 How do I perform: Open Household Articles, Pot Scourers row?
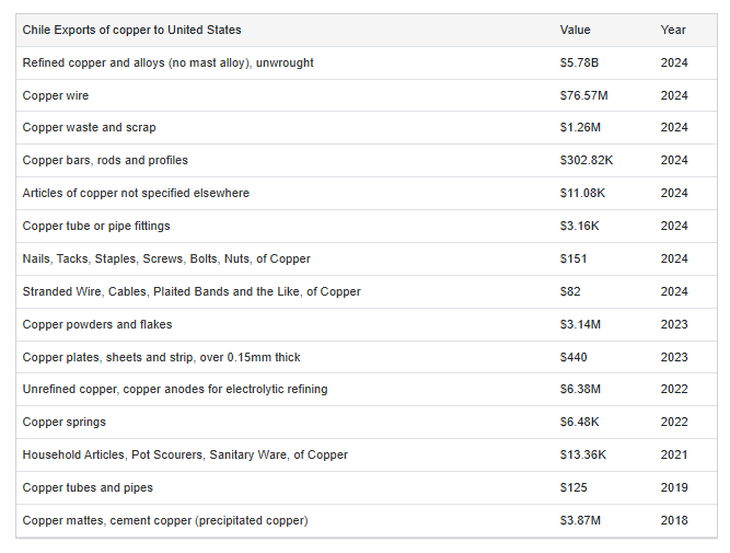point(185,455)
